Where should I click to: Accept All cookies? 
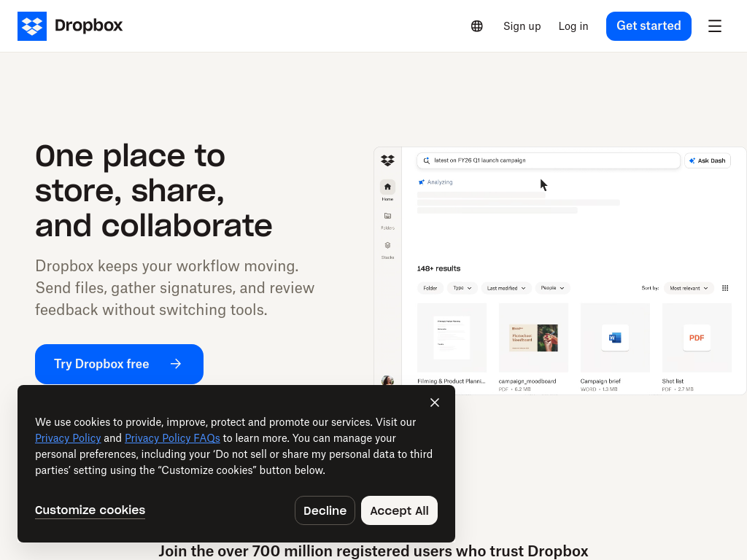(399, 510)
